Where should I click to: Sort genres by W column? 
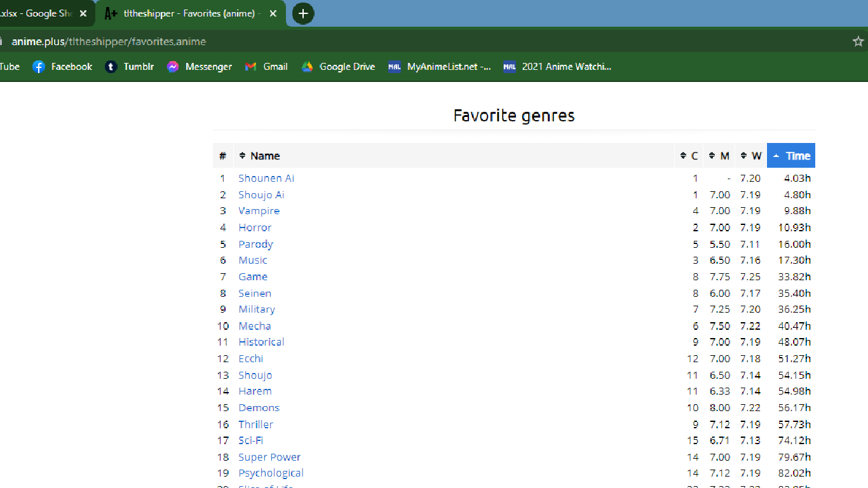pyautogui.click(x=751, y=156)
